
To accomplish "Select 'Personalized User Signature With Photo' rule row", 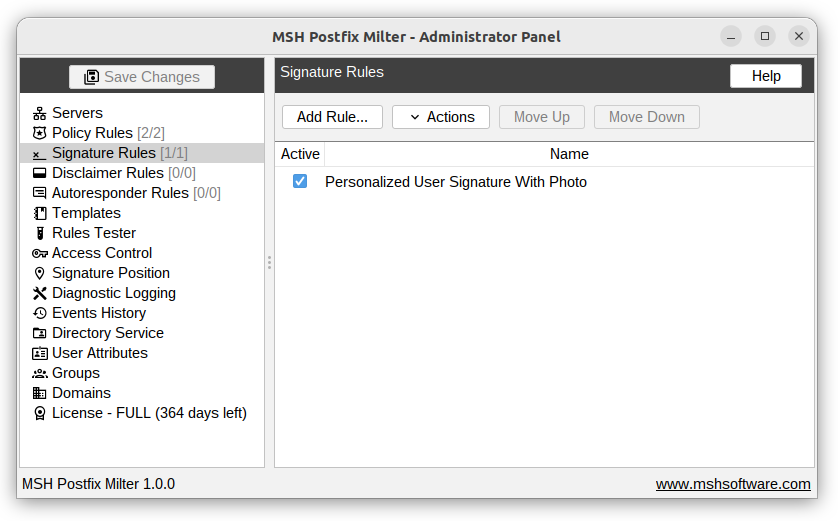I will (x=544, y=182).
